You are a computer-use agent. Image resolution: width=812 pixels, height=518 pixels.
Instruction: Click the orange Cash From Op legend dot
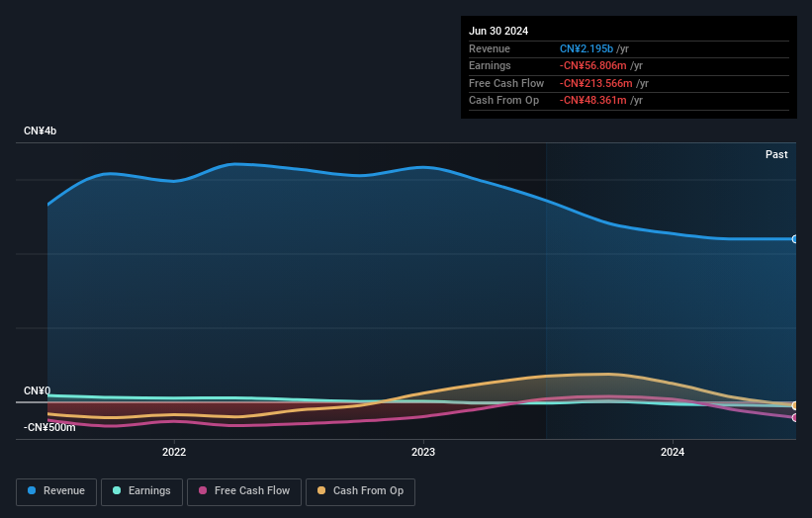[321, 490]
